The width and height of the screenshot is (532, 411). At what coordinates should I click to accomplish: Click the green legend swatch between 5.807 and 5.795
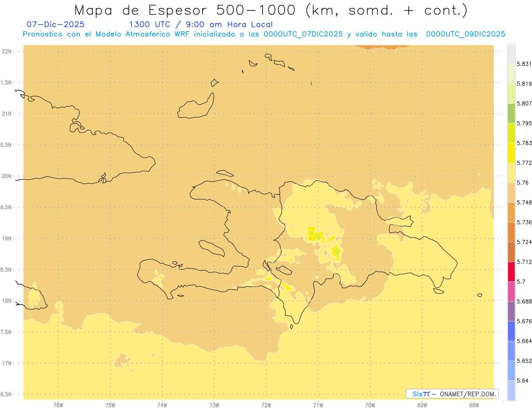[511, 113]
